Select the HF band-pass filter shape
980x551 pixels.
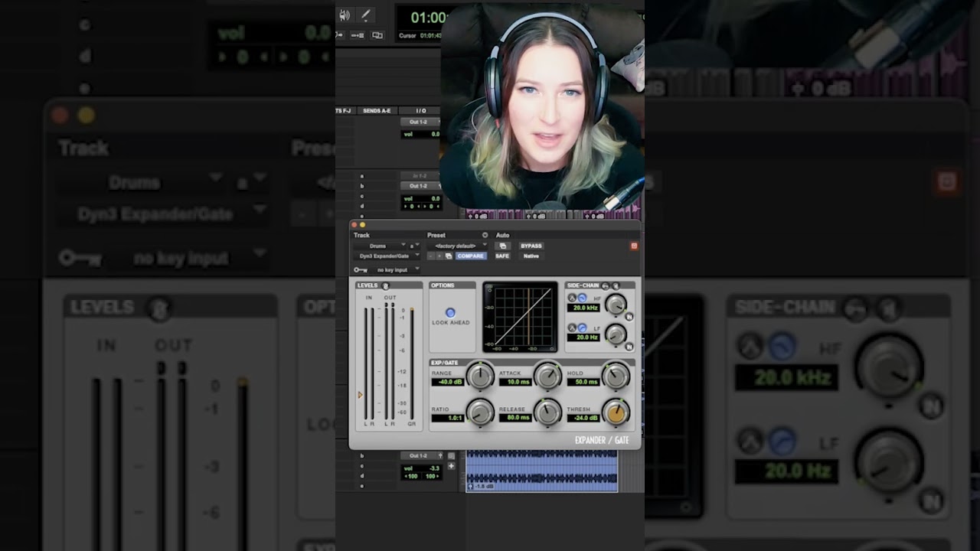(x=572, y=298)
